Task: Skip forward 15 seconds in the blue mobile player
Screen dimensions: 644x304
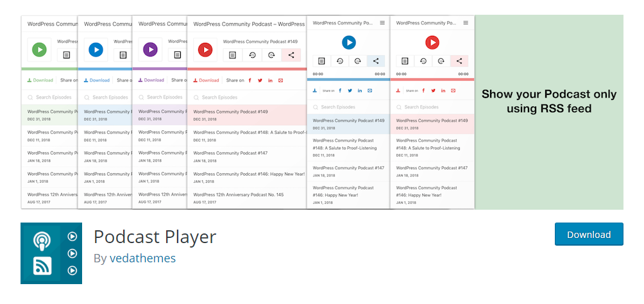Action: click(358, 61)
